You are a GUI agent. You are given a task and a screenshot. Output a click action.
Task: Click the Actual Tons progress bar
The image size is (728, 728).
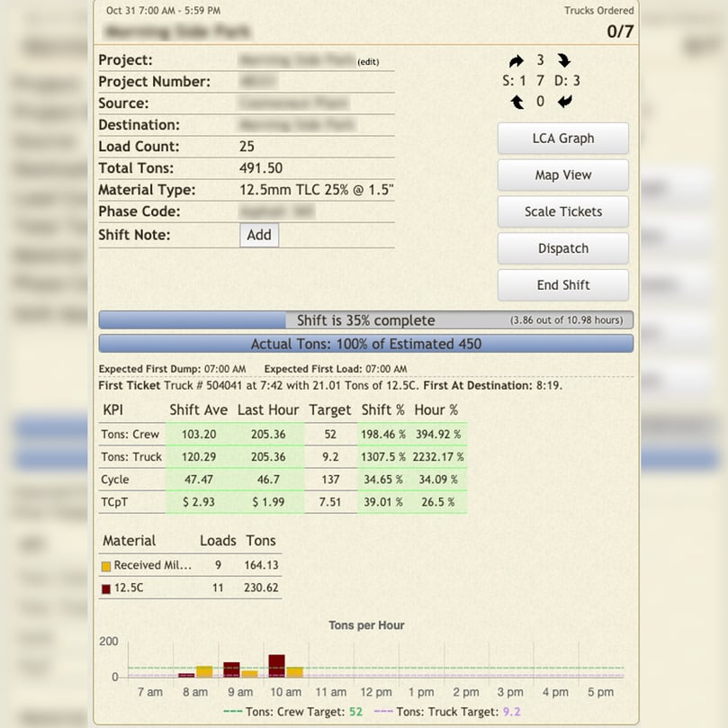point(365,344)
